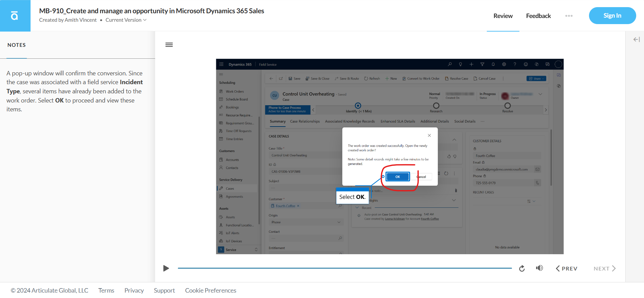
Task: Click the Research process stage circle
Action: 436,106
